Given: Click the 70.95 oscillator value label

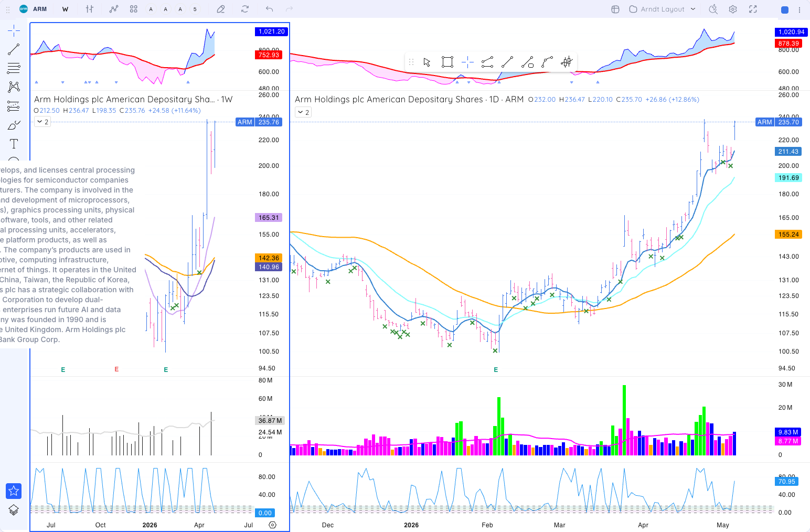Looking at the screenshot, I should pos(787,482).
